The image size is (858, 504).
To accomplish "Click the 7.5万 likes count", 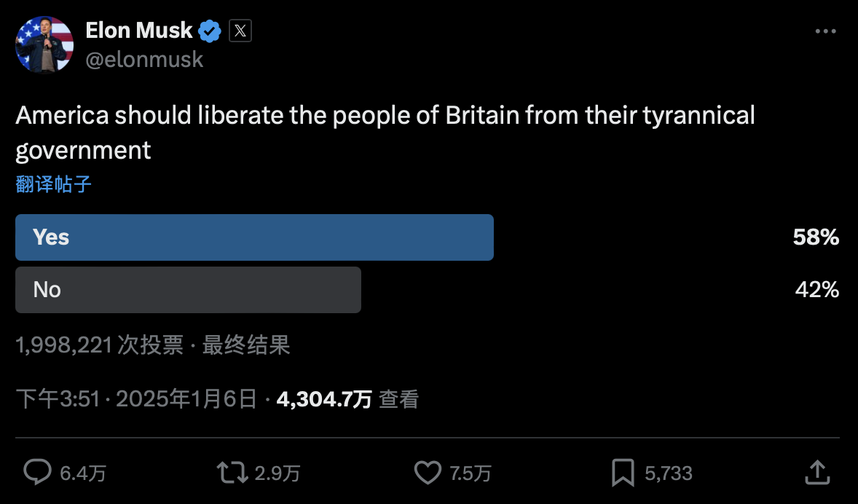I will click(x=470, y=473).
